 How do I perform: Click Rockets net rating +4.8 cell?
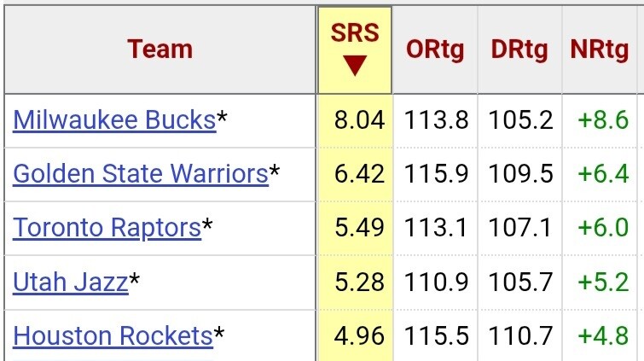[x=603, y=335]
